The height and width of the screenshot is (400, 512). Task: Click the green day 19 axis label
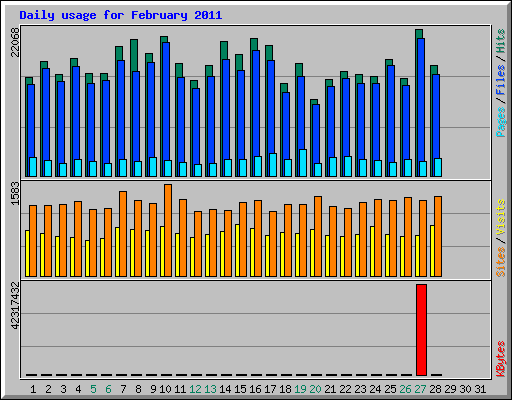(300, 389)
